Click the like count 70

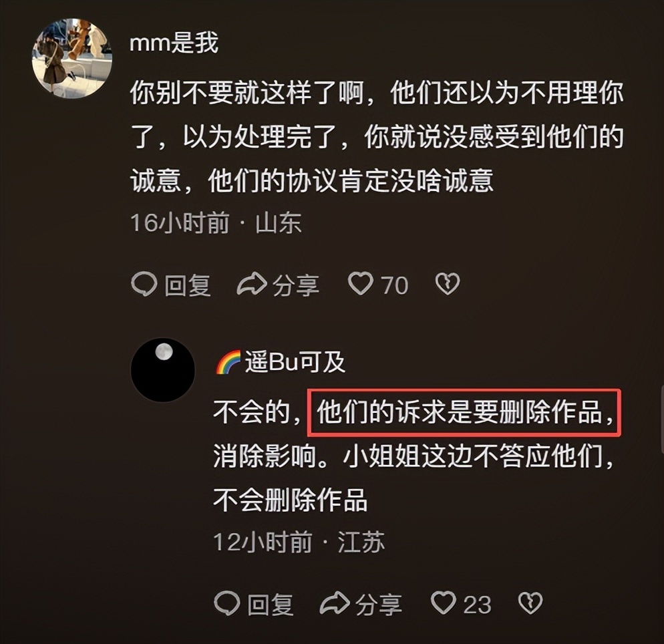coord(395,285)
